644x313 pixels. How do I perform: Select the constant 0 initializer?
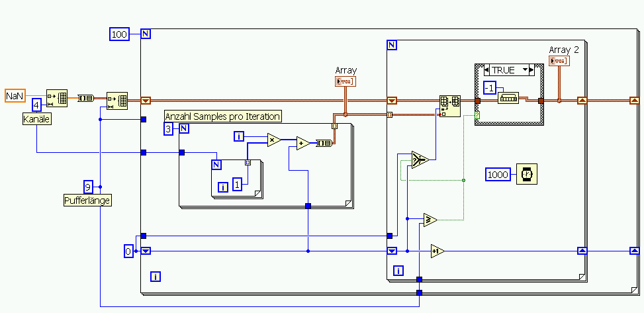click(x=128, y=251)
